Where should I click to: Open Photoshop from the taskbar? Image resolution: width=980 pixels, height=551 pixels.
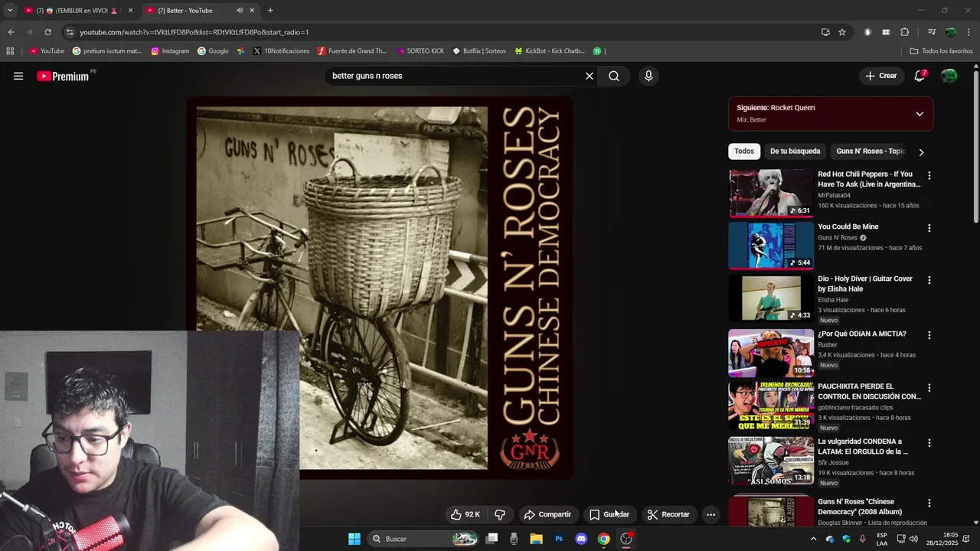pos(559,539)
